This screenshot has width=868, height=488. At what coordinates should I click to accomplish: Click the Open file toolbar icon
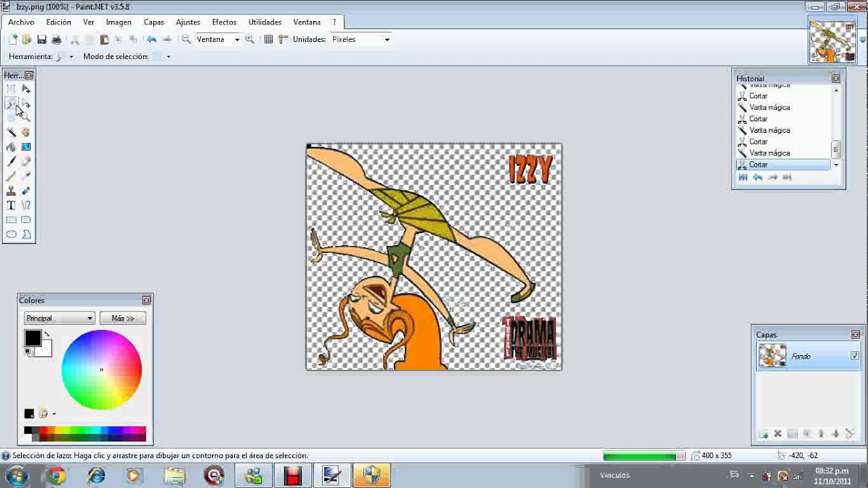point(26,39)
